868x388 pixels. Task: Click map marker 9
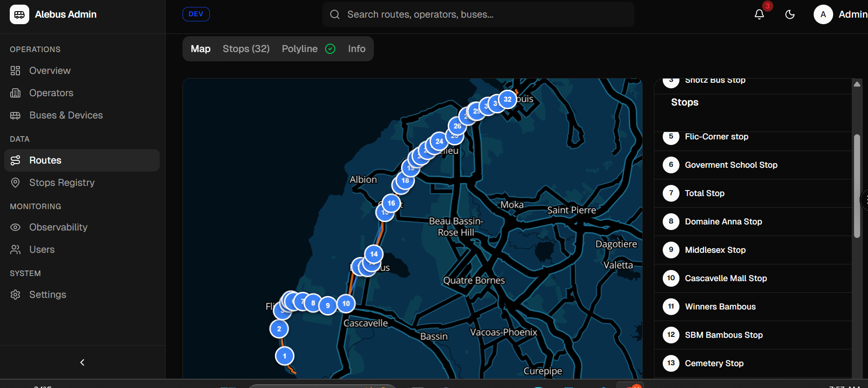(328, 306)
